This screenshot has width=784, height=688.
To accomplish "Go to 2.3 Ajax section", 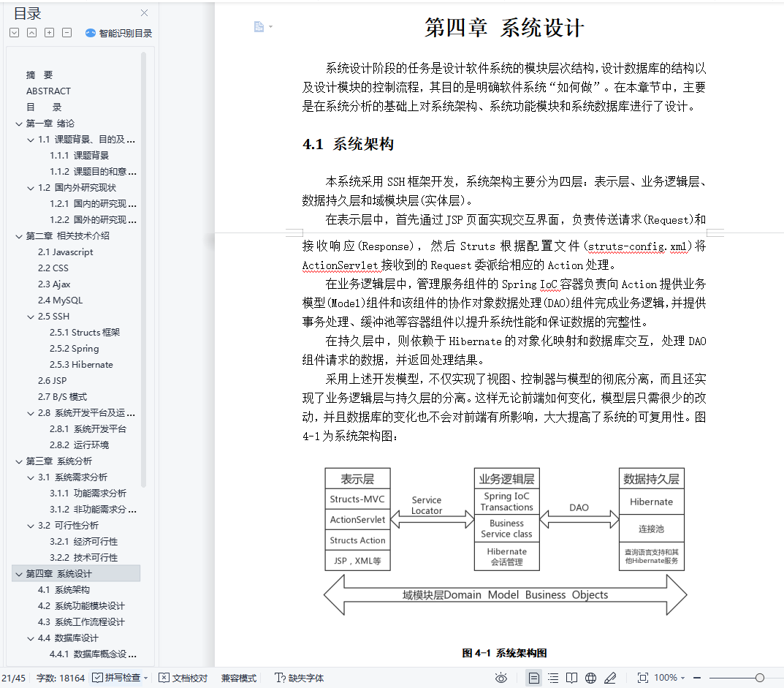I will [54, 284].
